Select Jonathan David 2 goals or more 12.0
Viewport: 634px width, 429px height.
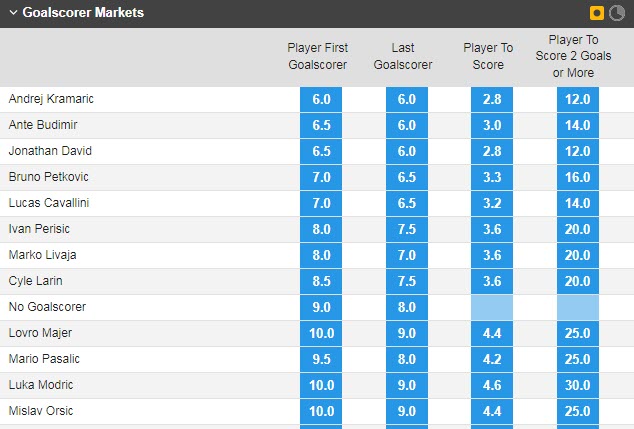pyautogui.click(x=578, y=151)
